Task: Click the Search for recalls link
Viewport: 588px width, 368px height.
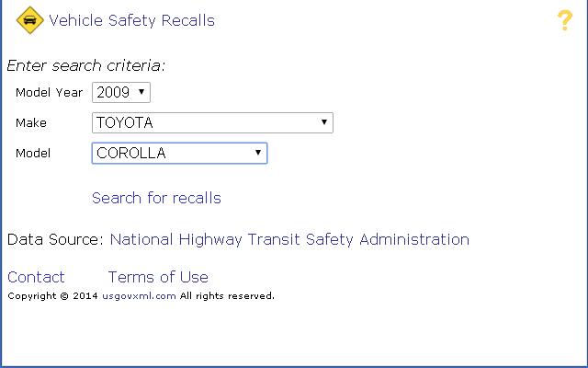Action: pos(156,198)
